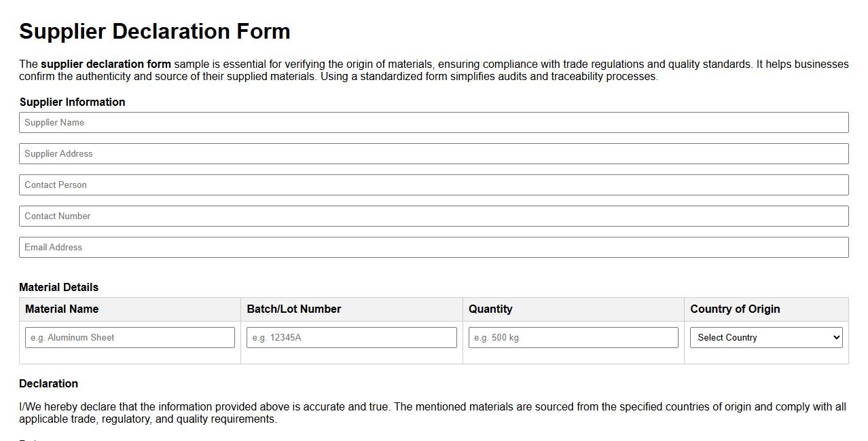Click the Material Name input showing 'e.g. Aluminum Sheet'
Image resolution: width=868 pixels, height=441 pixels.
pyautogui.click(x=130, y=337)
